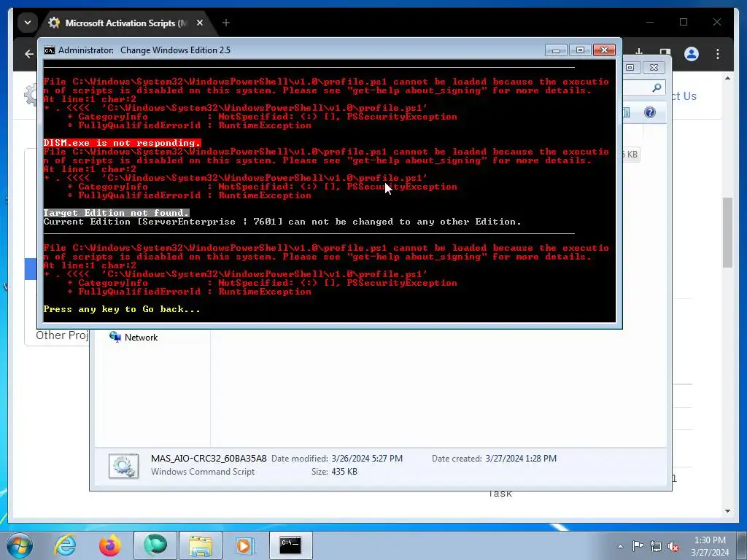The image size is (747, 560).
Task: Open a new Chrome tab
Action: [x=226, y=23]
